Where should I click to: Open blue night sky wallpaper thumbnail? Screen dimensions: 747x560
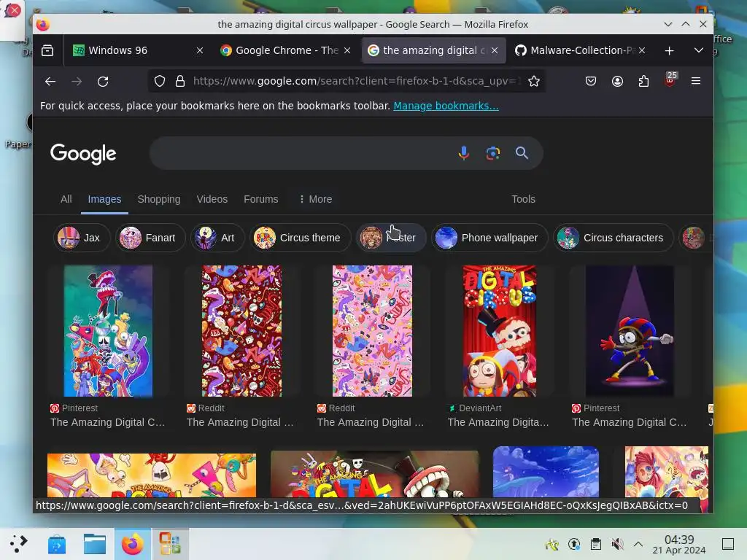tap(546, 472)
